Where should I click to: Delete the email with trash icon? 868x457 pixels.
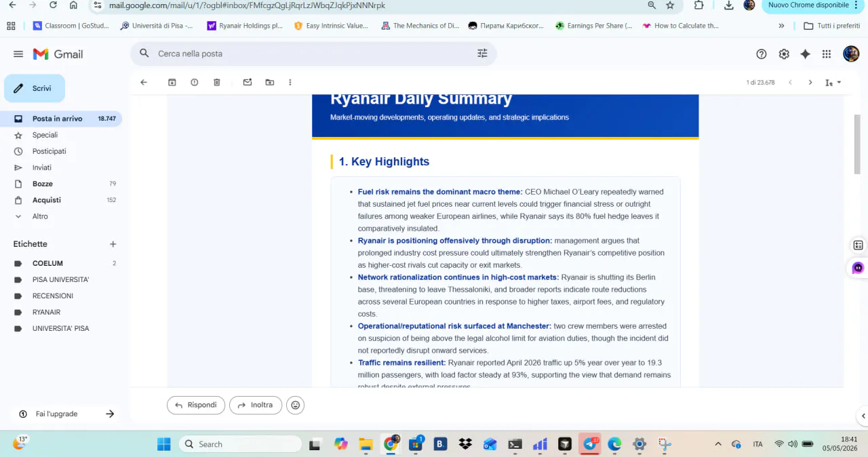click(x=217, y=82)
